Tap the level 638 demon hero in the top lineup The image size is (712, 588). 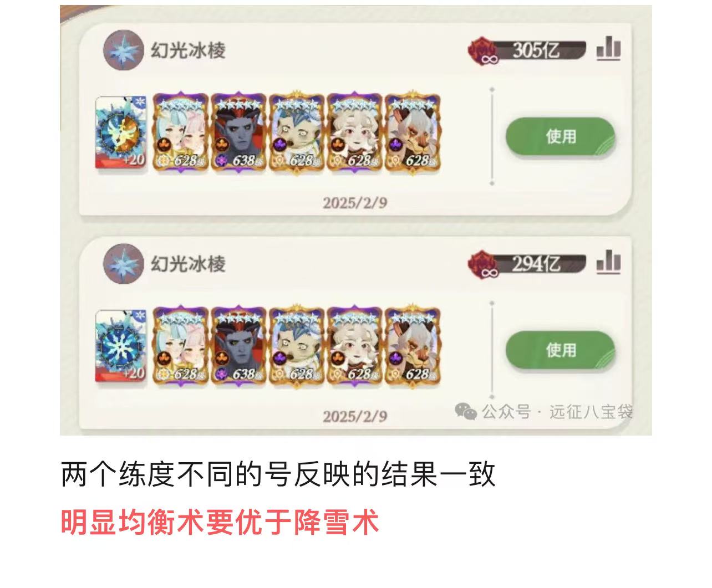click(238, 133)
